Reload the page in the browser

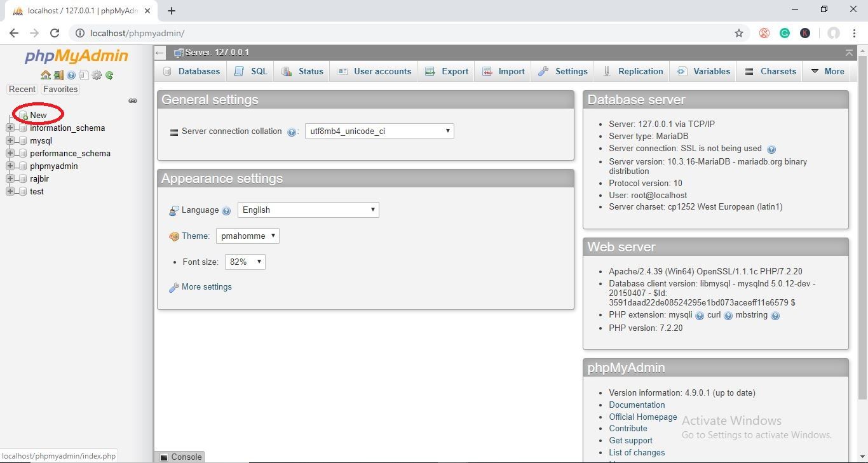coord(55,33)
